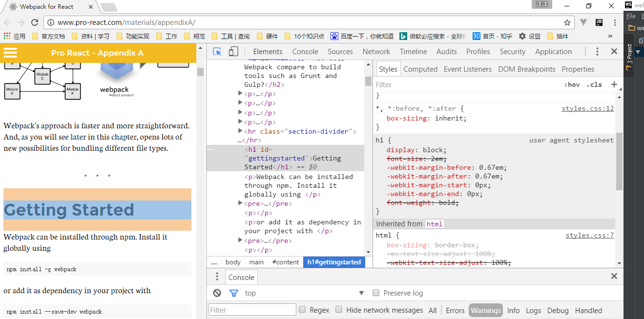Close the console drawer
The height and width of the screenshot is (319, 644).
[614, 277]
